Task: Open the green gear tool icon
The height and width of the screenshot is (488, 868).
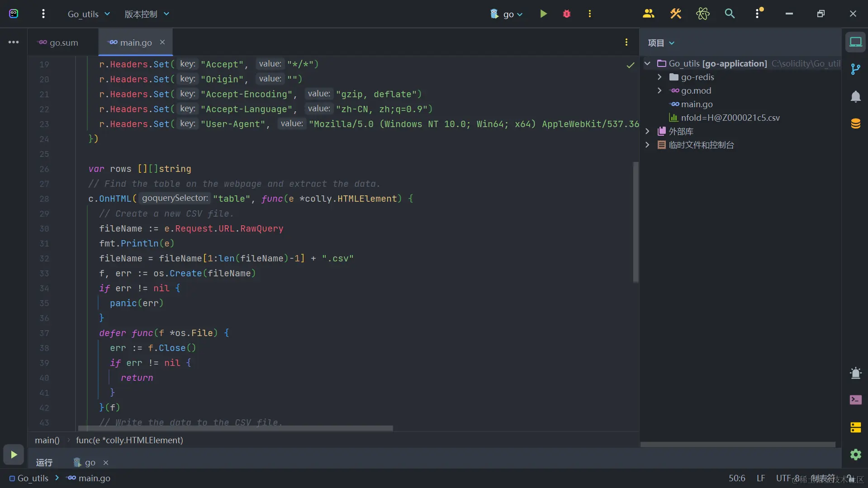Action: pyautogui.click(x=855, y=455)
